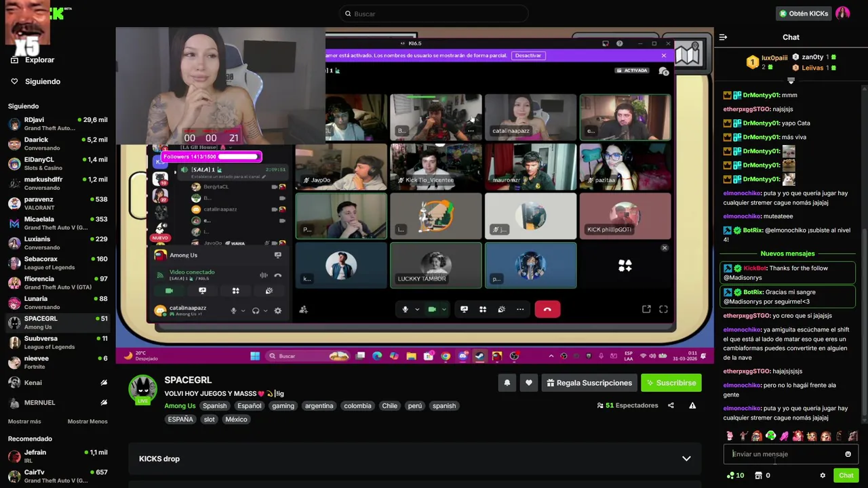The image size is (868, 488).
Task: Open Discord microphone options arrow in call bar
Action: 417,310
